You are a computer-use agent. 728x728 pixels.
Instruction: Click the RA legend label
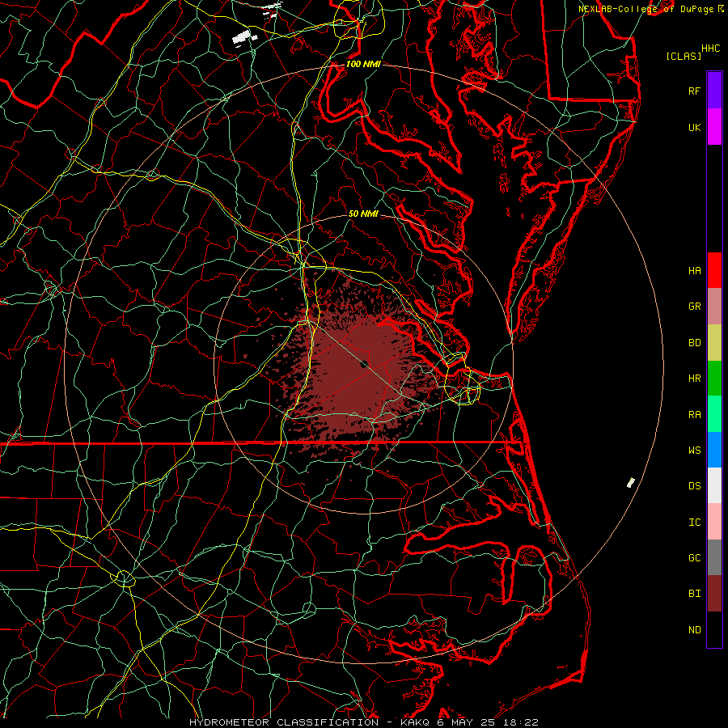(695, 415)
